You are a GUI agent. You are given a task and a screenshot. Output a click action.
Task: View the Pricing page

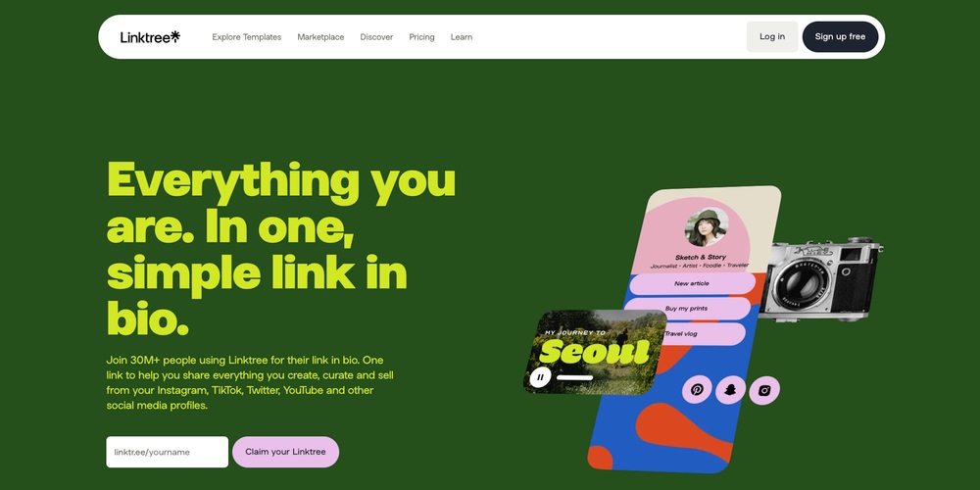(x=421, y=37)
